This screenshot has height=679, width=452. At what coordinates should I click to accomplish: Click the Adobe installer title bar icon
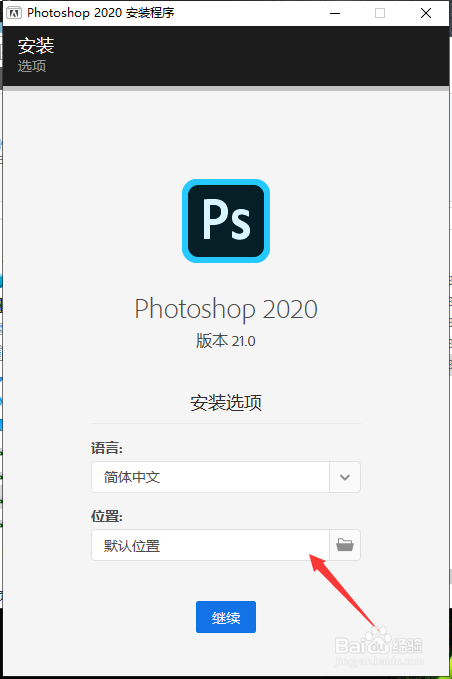click(14, 13)
